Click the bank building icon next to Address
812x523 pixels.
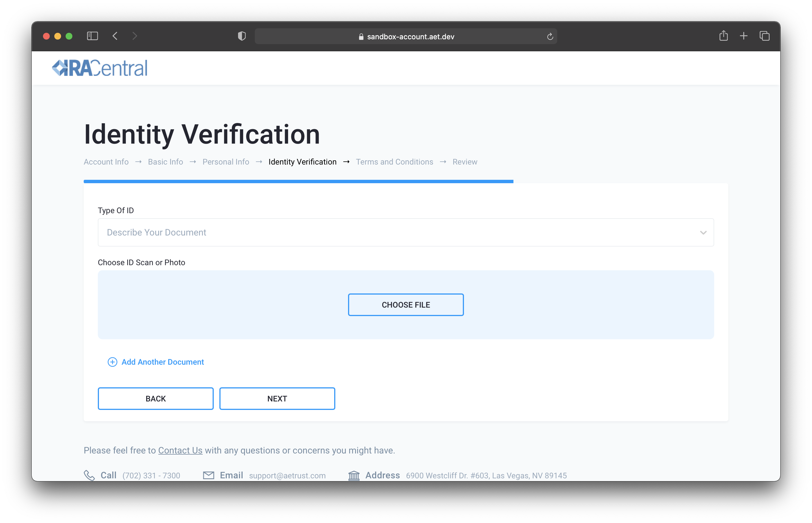(x=354, y=476)
